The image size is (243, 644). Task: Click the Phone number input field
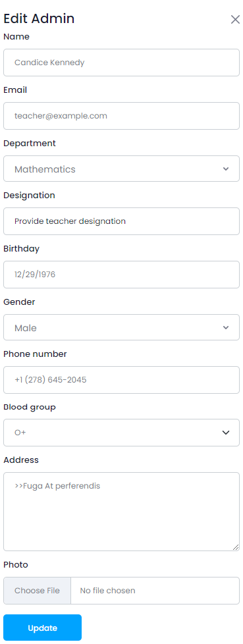[x=121, y=380]
